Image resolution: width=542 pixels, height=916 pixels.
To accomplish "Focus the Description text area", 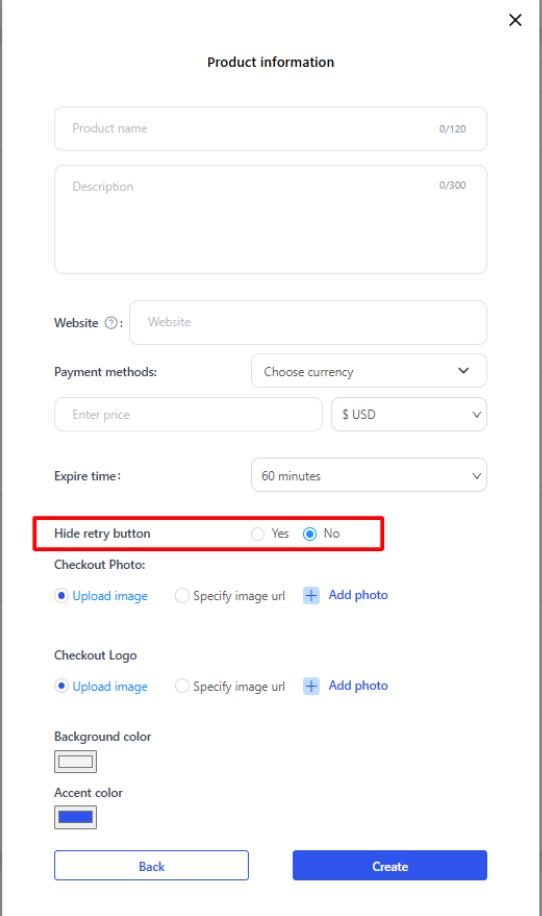I will [x=270, y=220].
